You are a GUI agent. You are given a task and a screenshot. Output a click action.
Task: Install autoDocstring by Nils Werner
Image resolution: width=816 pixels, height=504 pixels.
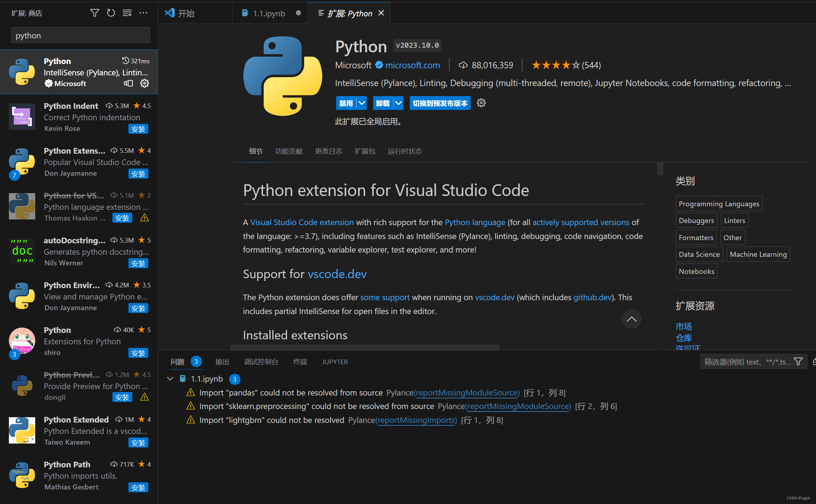pyautogui.click(x=138, y=263)
